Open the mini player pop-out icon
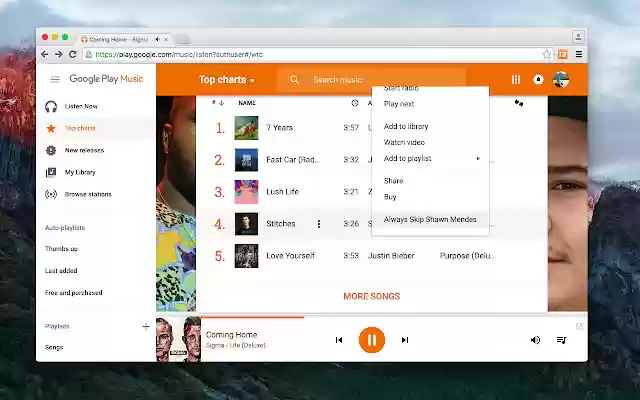Image resolution: width=640 pixels, height=400 pixels. coord(579,326)
